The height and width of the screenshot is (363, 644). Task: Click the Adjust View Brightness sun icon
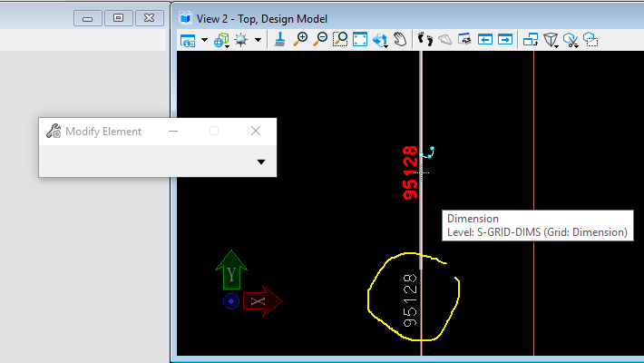pyautogui.click(x=241, y=40)
